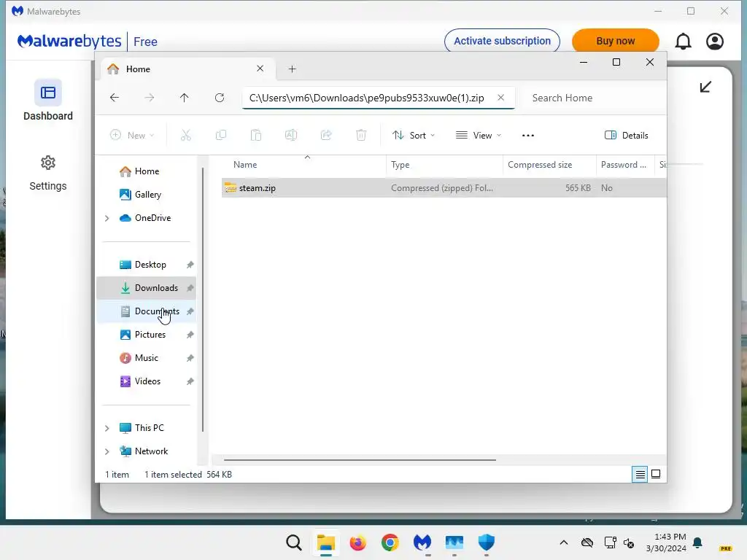Show hidden system tray icons
The height and width of the screenshot is (560, 747).
coord(564,542)
